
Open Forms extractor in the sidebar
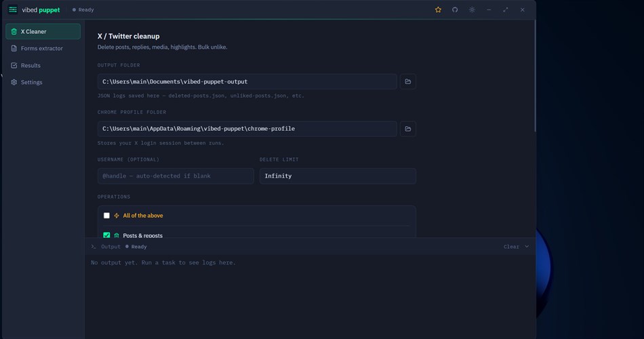pos(43,48)
